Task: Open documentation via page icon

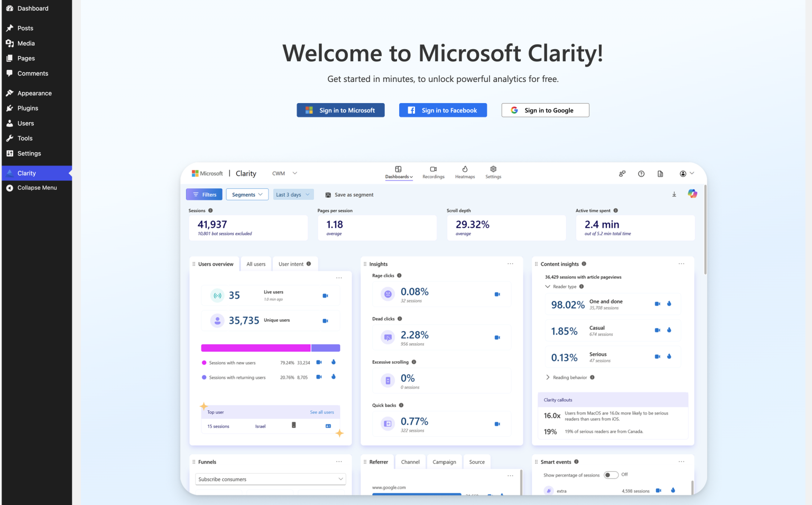Action: tap(660, 173)
